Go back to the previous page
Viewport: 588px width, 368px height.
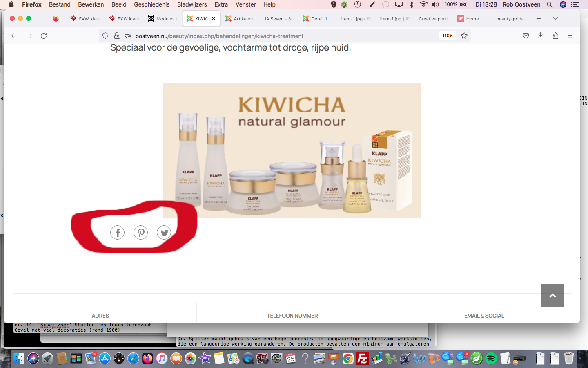tap(14, 36)
